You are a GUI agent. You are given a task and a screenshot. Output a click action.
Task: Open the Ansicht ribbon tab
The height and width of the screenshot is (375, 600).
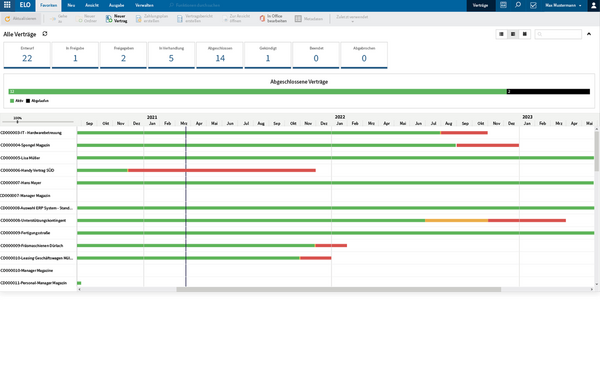point(92,5)
